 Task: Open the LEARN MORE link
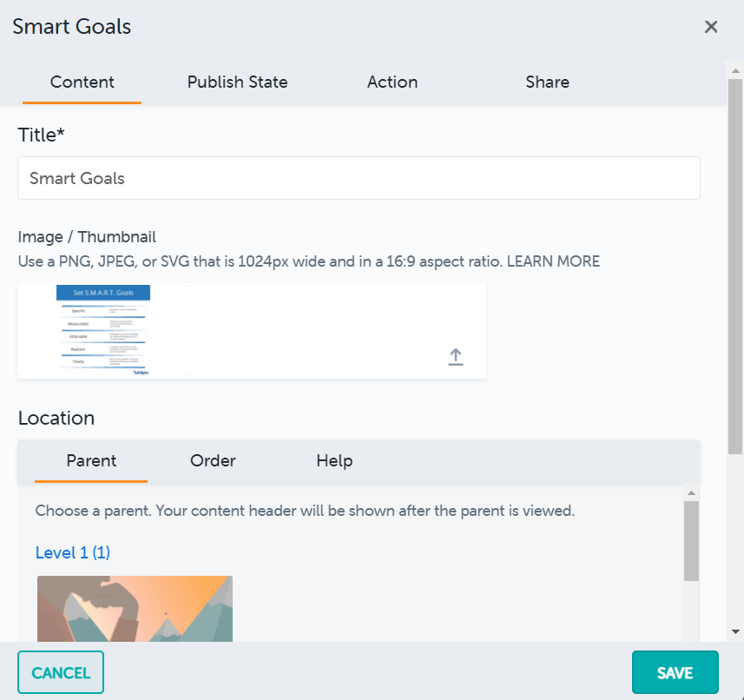(x=553, y=261)
